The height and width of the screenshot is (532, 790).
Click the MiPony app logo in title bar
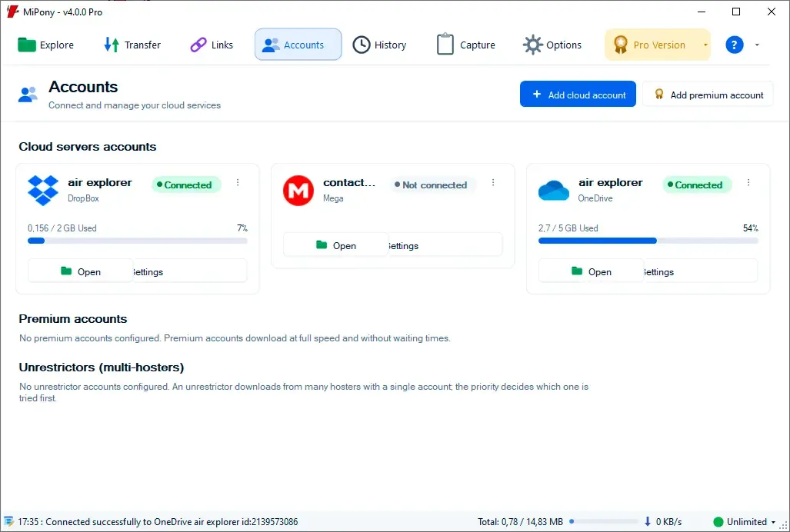(12, 12)
